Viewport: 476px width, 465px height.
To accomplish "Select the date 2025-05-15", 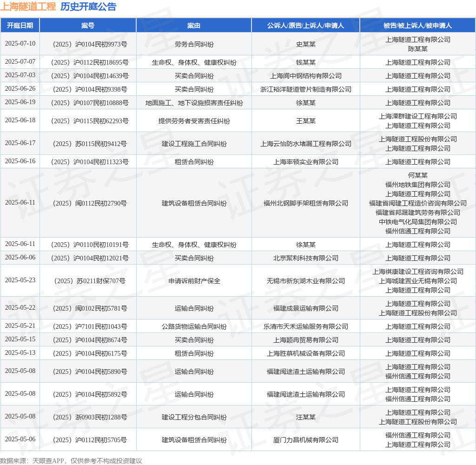I will click(x=20, y=339).
